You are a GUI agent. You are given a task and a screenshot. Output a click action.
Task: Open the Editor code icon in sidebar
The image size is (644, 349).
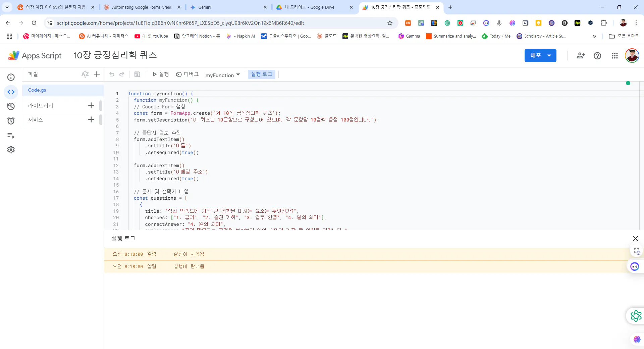tap(11, 92)
